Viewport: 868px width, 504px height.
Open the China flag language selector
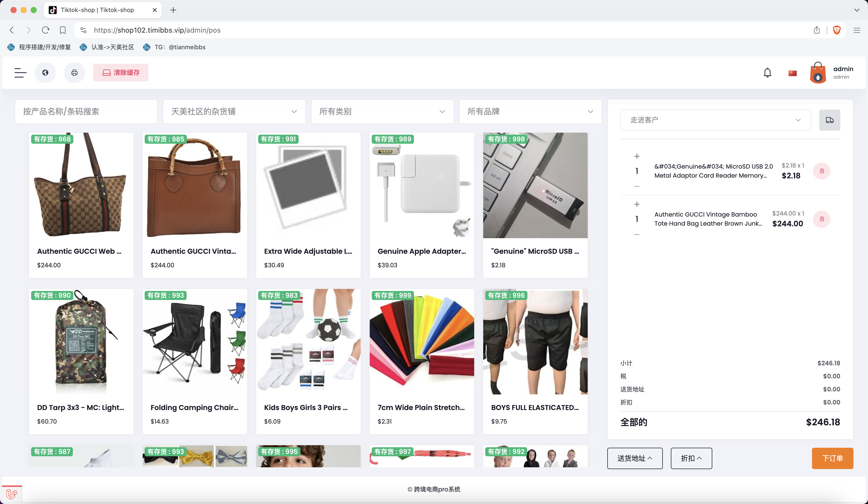793,73
